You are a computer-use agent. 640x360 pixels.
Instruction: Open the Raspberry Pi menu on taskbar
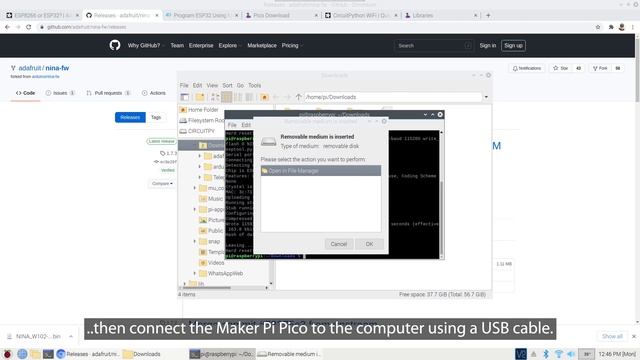click(x=7, y=354)
